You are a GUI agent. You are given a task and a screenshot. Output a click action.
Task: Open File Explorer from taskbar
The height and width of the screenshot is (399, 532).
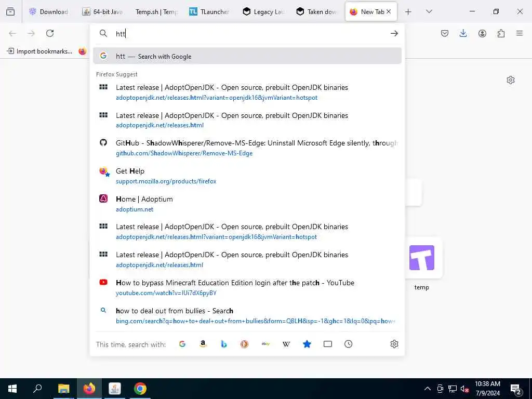(63, 389)
